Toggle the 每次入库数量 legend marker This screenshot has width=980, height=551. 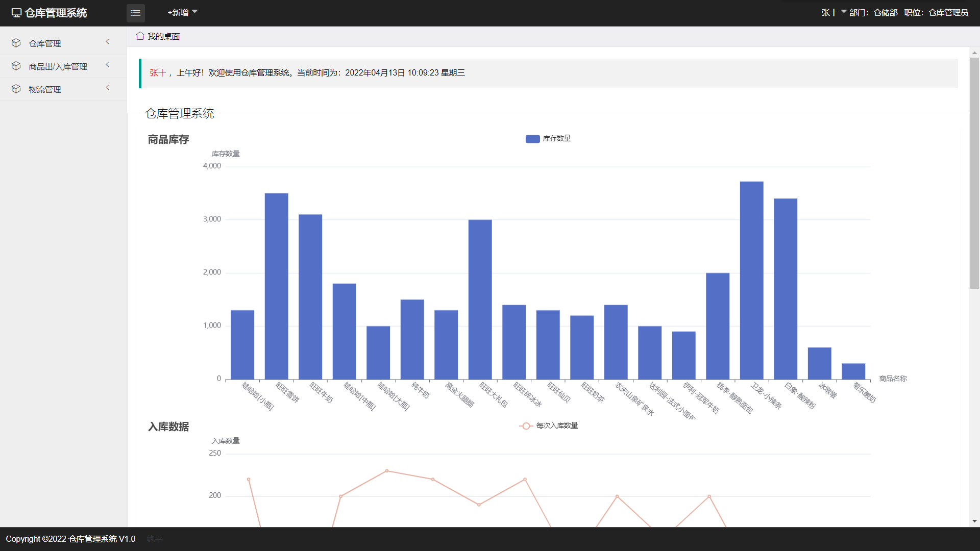[x=526, y=426]
